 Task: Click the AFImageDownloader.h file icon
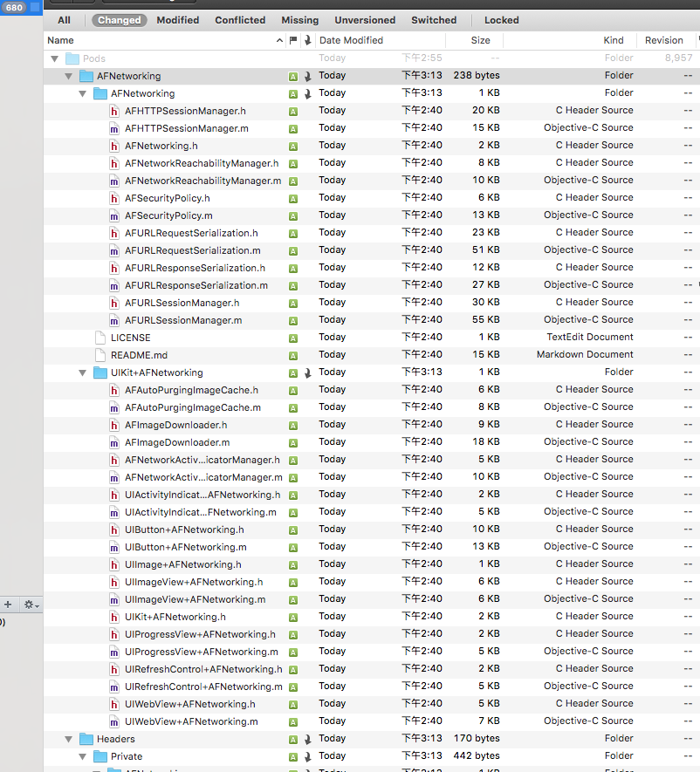[114, 426]
